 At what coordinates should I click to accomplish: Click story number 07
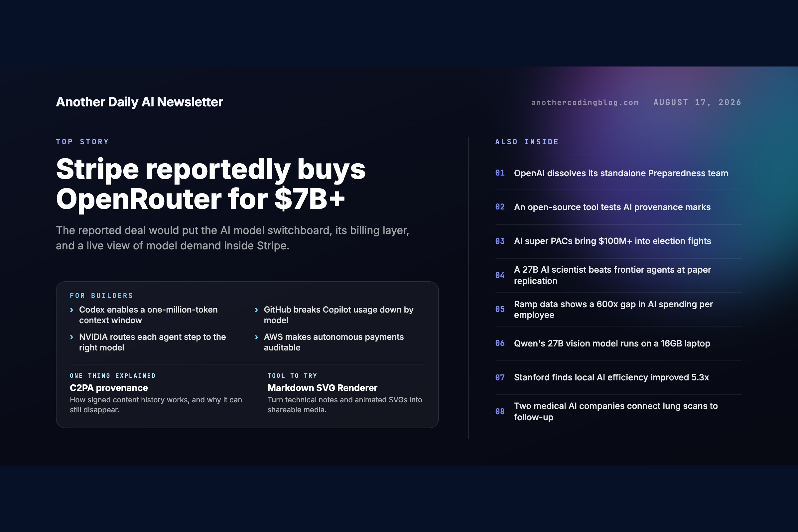[x=500, y=378]
